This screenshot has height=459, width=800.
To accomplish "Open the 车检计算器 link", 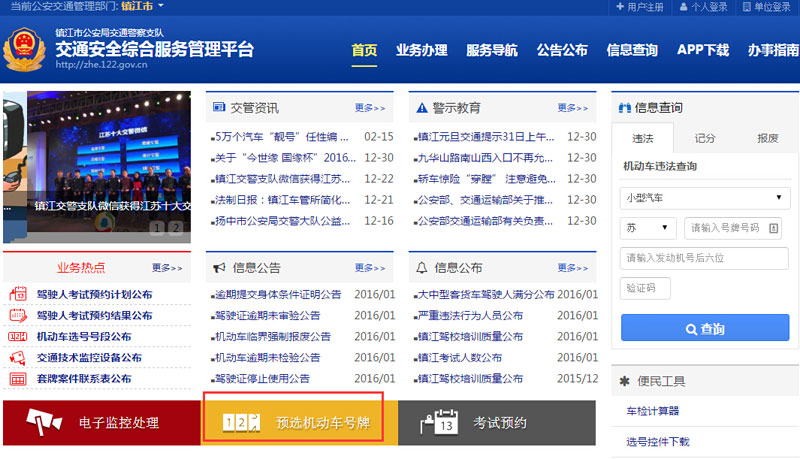I will tap(654, 412).
